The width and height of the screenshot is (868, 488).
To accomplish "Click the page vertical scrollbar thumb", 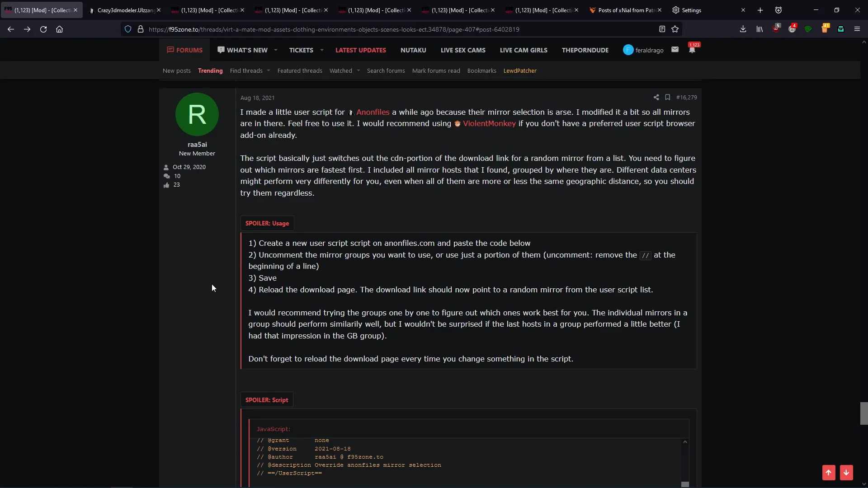I will click(x=864, y=413).
